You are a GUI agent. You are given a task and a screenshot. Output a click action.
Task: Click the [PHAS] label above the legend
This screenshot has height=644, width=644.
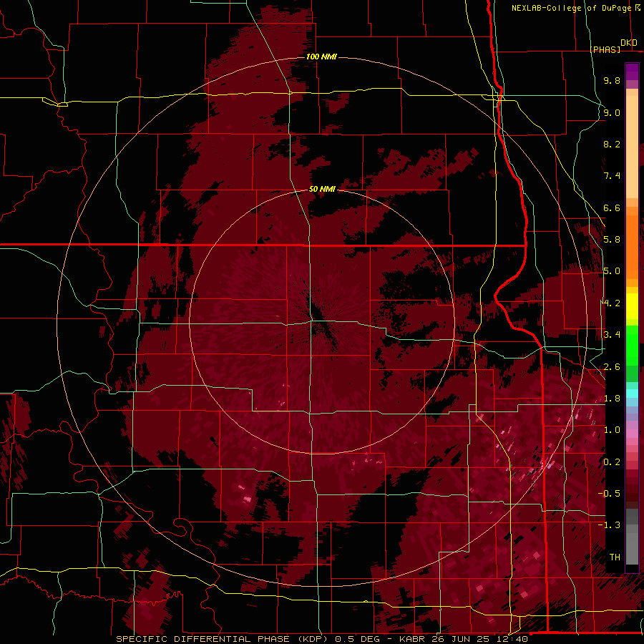(x=605, y=49)
